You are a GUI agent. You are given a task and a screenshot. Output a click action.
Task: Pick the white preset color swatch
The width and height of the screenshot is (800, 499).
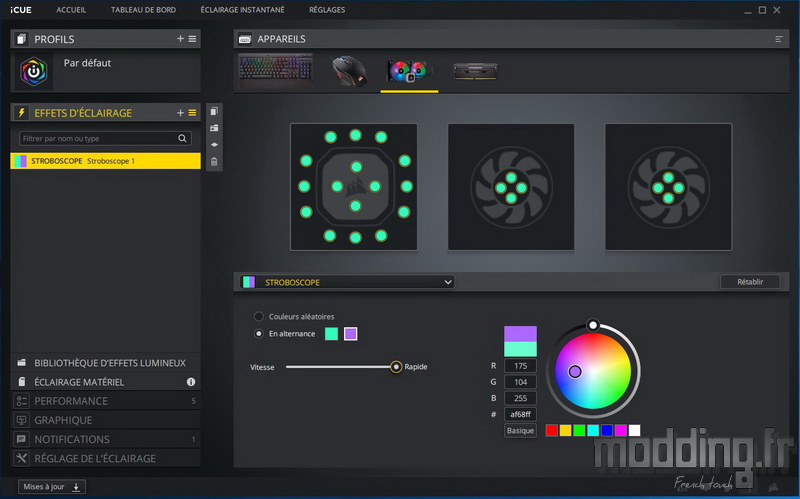[x=634, y=430]
